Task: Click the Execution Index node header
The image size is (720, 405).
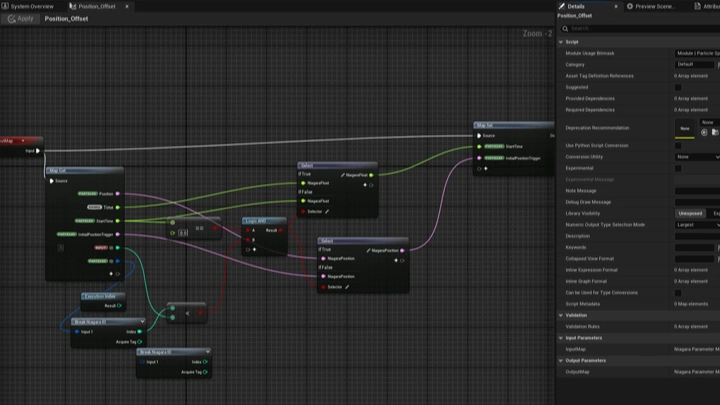Action: (102, 296)
